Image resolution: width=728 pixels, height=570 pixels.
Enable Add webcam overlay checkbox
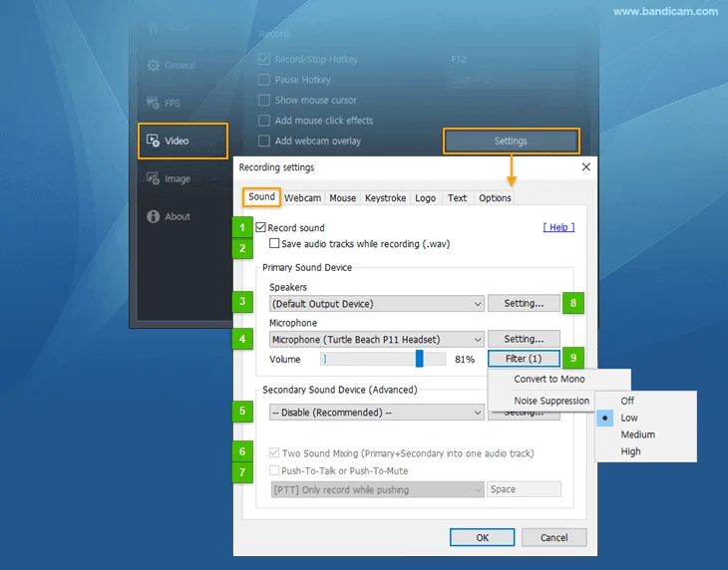coord(264,141)
